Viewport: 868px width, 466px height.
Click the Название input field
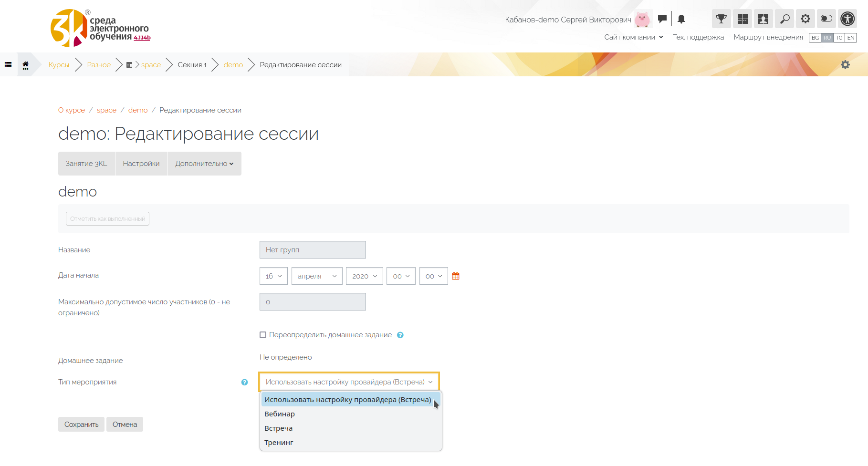pyautogui.click(x=313, y=250)
